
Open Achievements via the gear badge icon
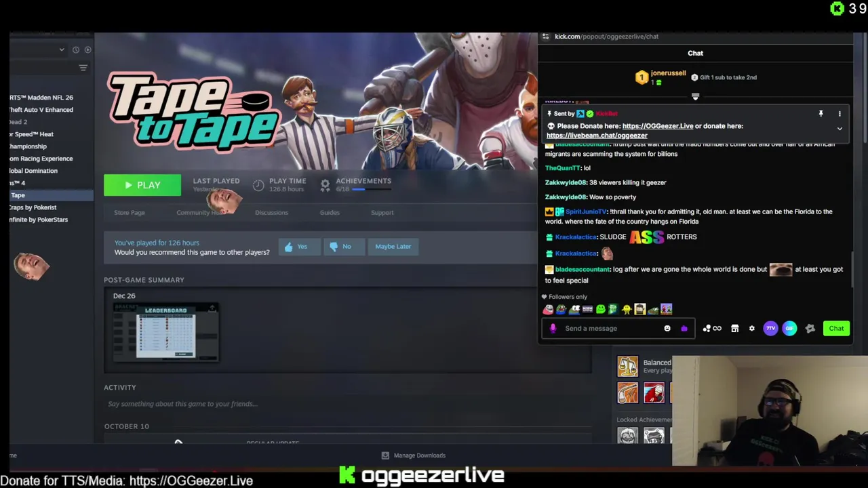pos(325,184)
